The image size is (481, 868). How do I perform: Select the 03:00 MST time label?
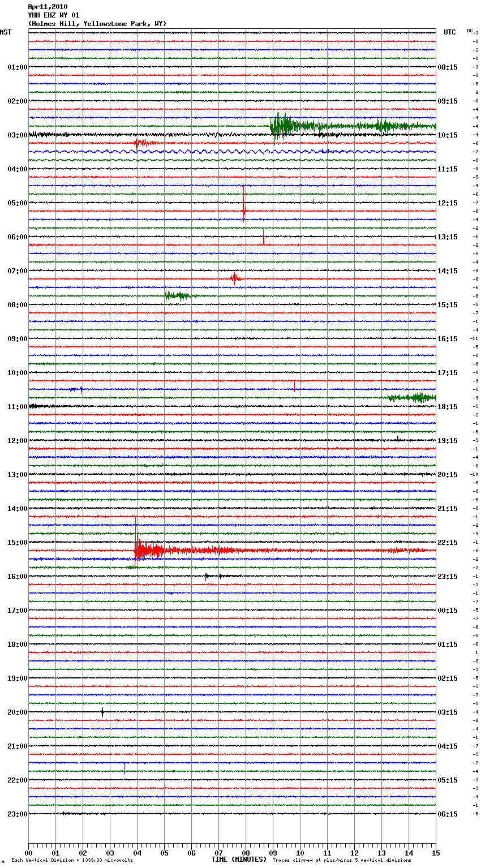18,135
